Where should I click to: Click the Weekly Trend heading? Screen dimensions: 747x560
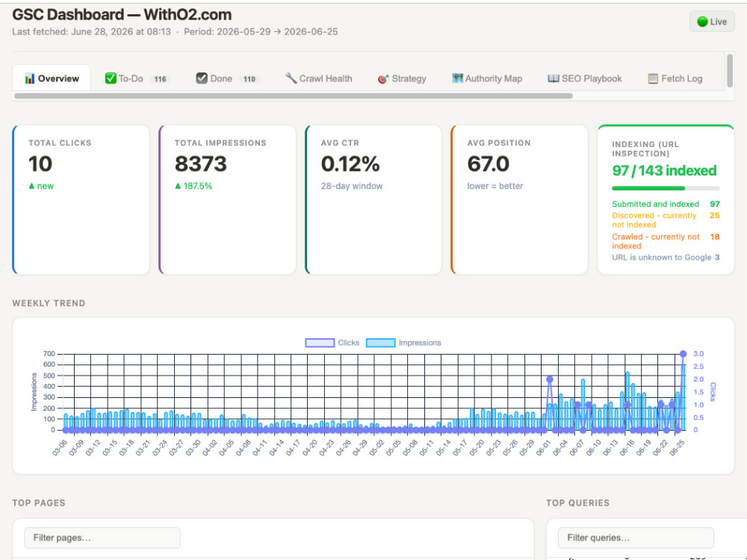click(x=49, y=303)
